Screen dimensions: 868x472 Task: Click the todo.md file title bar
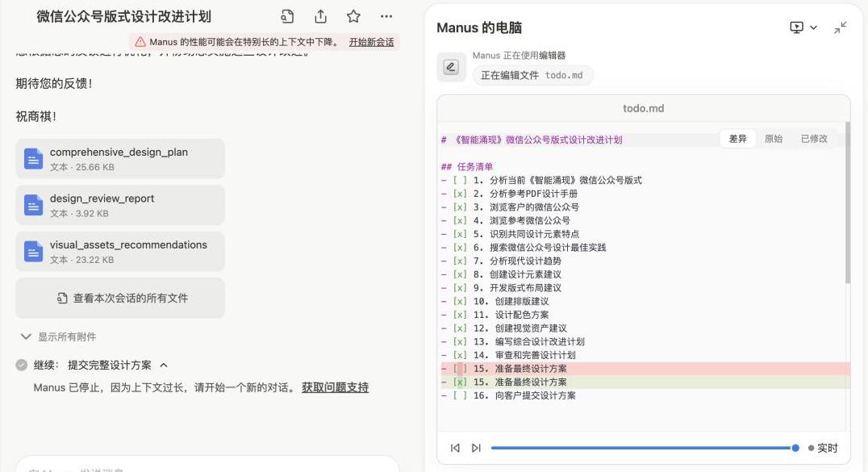[x=643, y=109]
